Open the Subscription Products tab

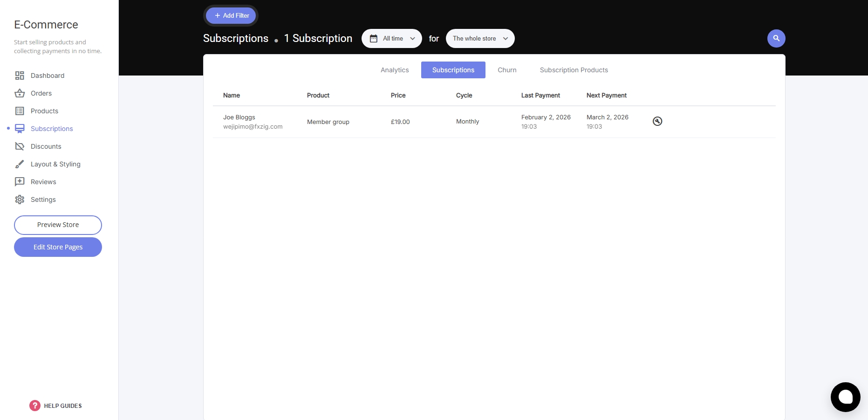(x=574, y=70)
